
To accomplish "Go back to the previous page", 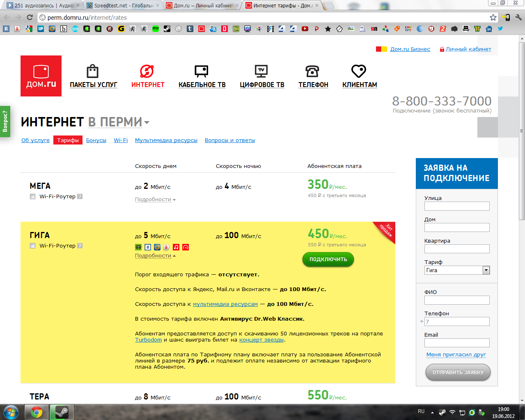I will coord(7,17).
